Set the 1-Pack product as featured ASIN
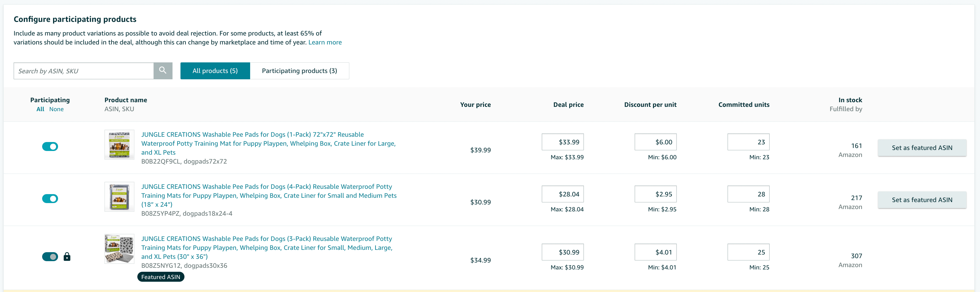This screenshot has width=980, height=292. click(x=922, y=148)
